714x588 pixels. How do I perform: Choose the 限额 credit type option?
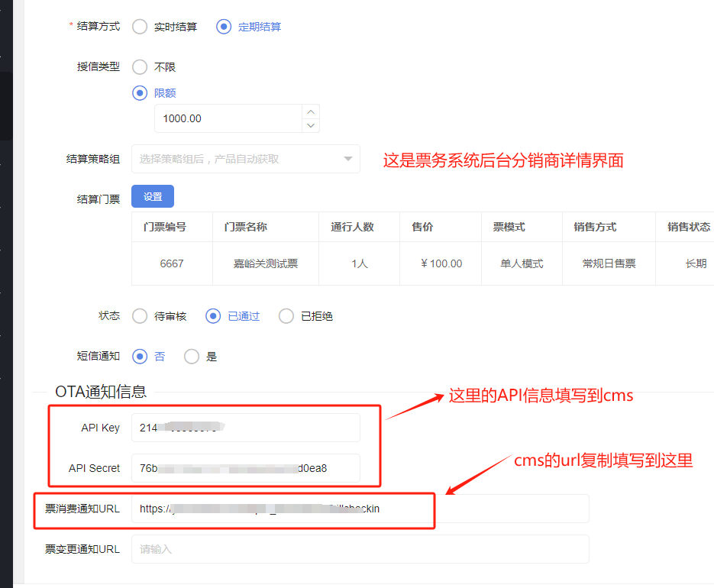pyautogui.click(x=140, y=93)
